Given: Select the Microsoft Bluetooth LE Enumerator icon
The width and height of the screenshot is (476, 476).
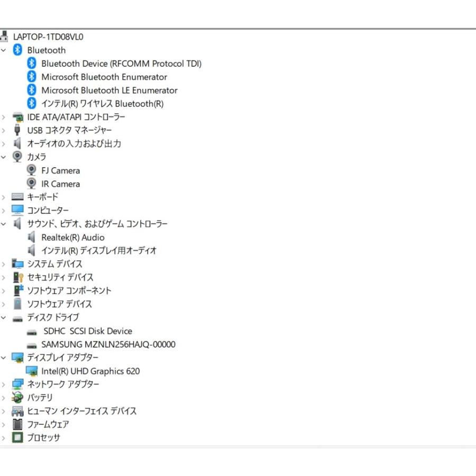Looking at the screenshot, I should (x=31, y=90).
